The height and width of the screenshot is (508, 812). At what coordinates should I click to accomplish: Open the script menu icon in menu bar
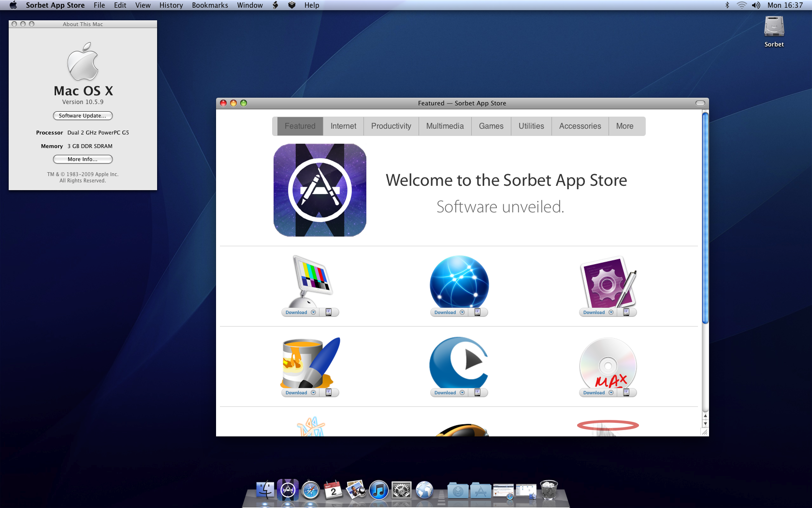pyautogui.click(x=275, y=5)
